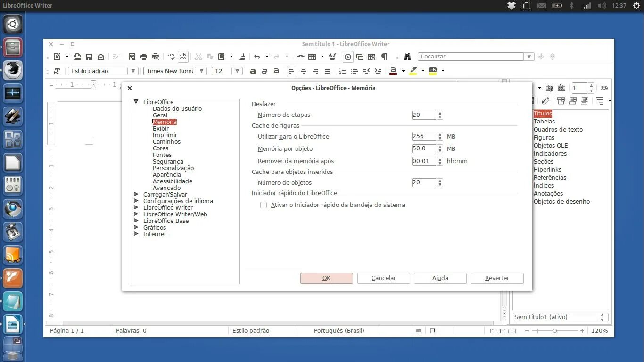Click the Reverter button
This screenshot has height=362, width=644.
pyautogui.click(x=497, y=278)
